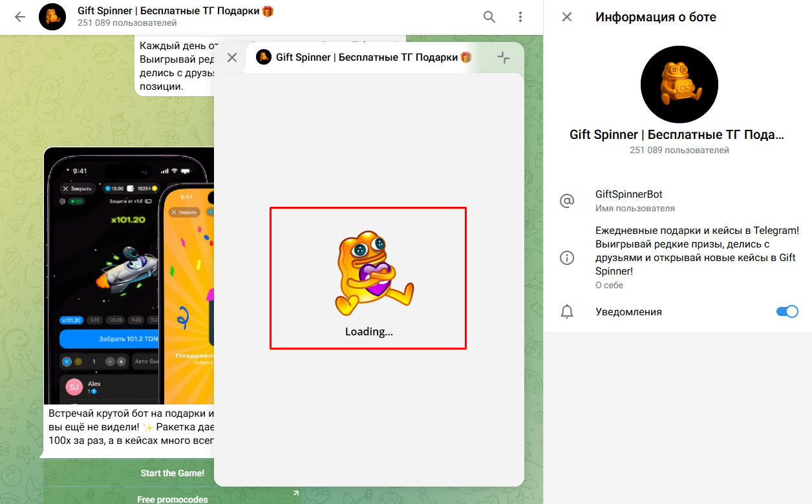The width and height of the screenshot is (812, 504).
Task: Open the three-dot chat menu
Action: click(x=520, y=17)
